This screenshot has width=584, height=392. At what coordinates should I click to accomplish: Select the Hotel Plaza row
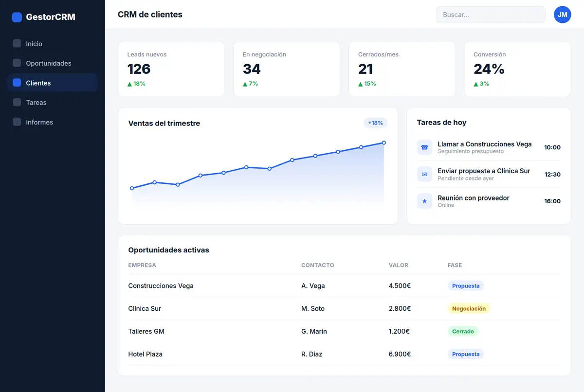tap(344, 354)
